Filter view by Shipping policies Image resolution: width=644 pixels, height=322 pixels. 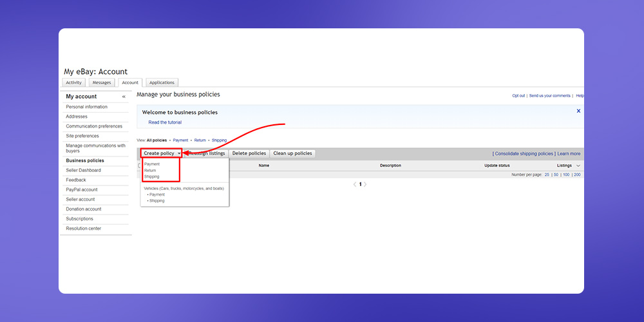(219, 140)
